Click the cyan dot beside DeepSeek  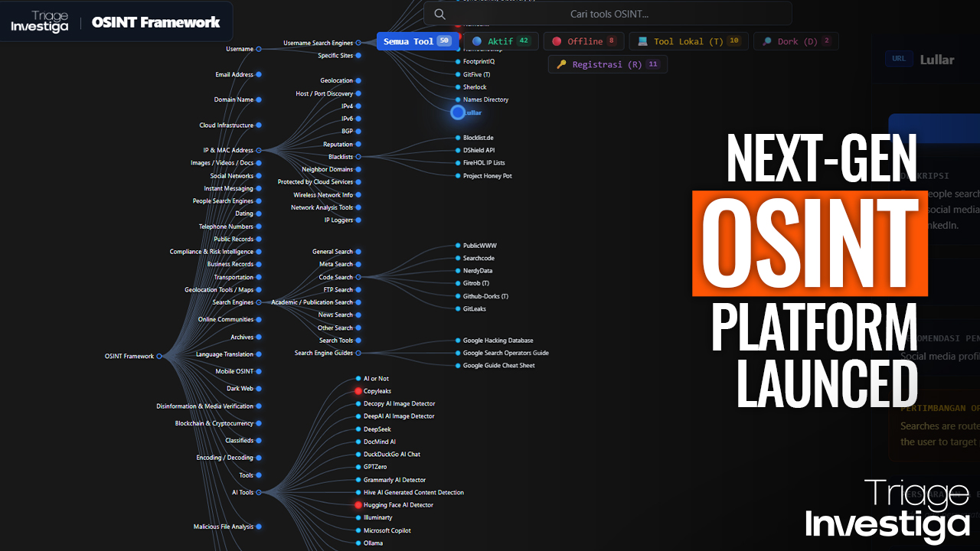358,429
